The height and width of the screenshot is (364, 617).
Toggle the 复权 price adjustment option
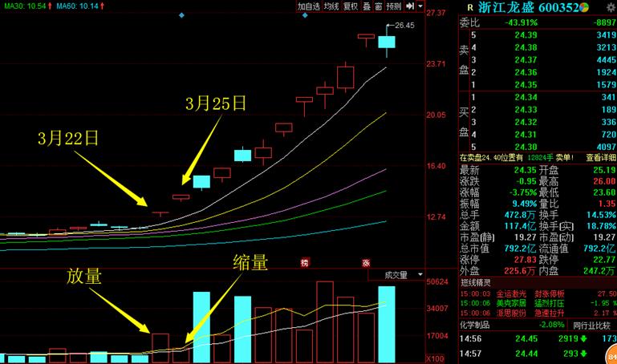point(351,6)
